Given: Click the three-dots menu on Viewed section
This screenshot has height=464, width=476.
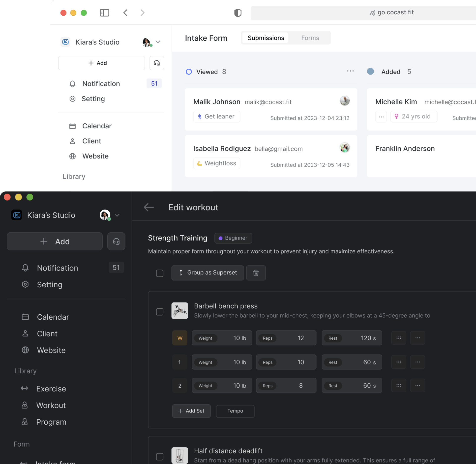Looking at the screenshot, I should pos(351,71).
